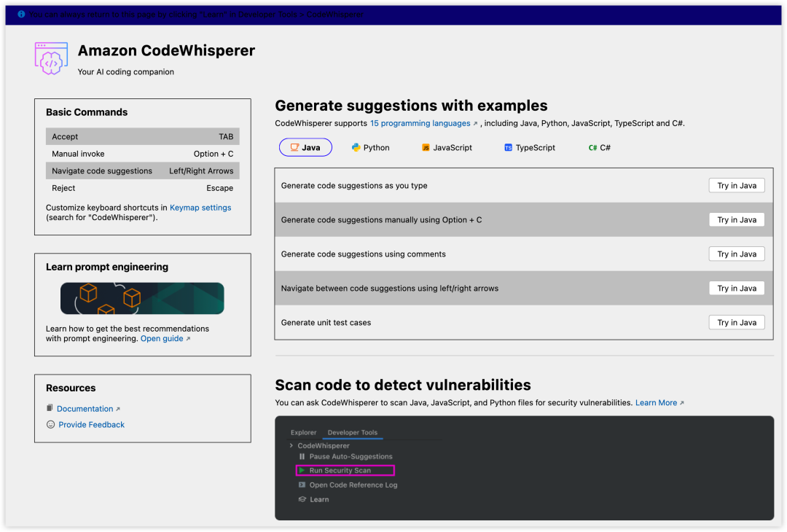Try in Java for suggestions using comments
Image resolution: width=787 pixels, height=532 pixels.
coord(737,254)
